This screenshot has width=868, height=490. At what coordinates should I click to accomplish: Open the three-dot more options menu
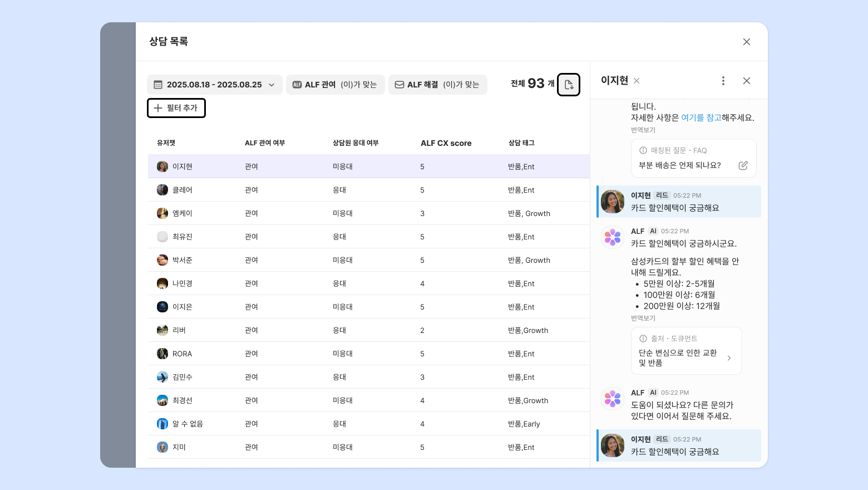point(723,81)
